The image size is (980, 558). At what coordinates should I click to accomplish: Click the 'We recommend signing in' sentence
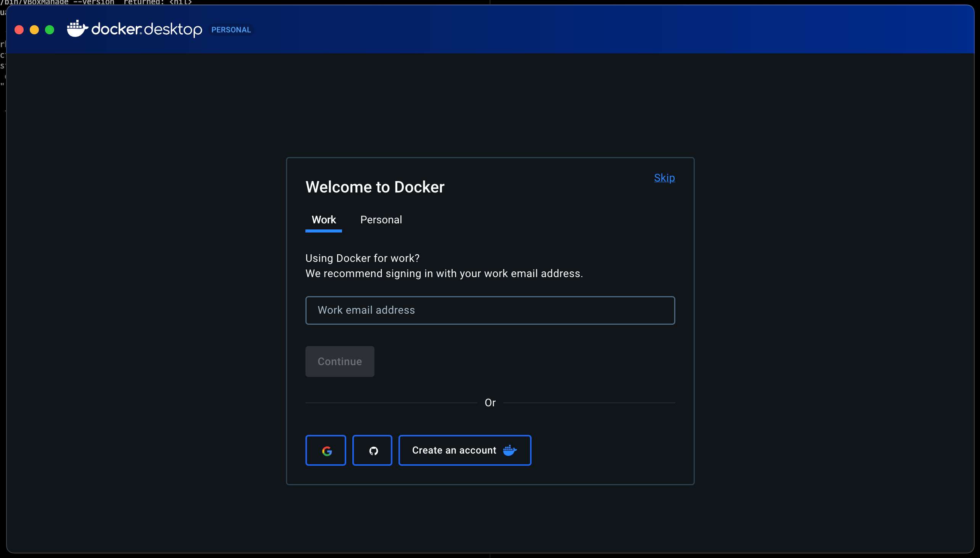(444, 274)
